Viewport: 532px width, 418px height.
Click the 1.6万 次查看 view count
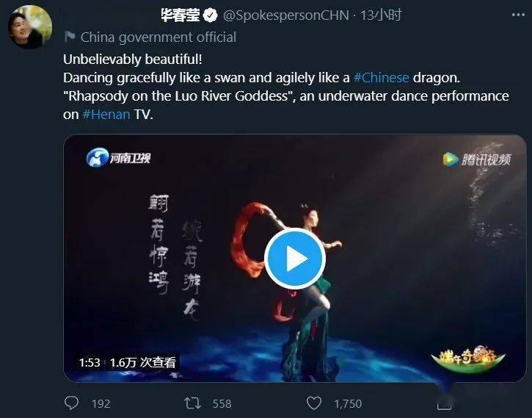tap(143, 362)
